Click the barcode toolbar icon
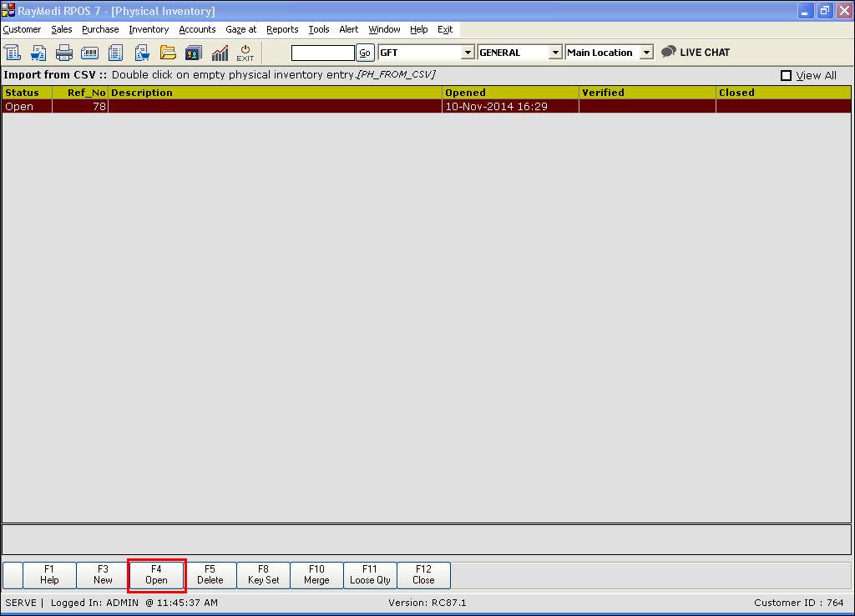This screenshot has width=855, height=616. point(89,53)
